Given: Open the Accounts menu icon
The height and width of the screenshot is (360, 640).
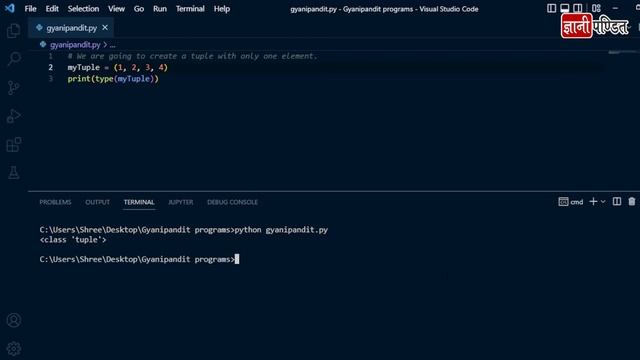Looking at the screenshot, I should [x=14, y=320].
